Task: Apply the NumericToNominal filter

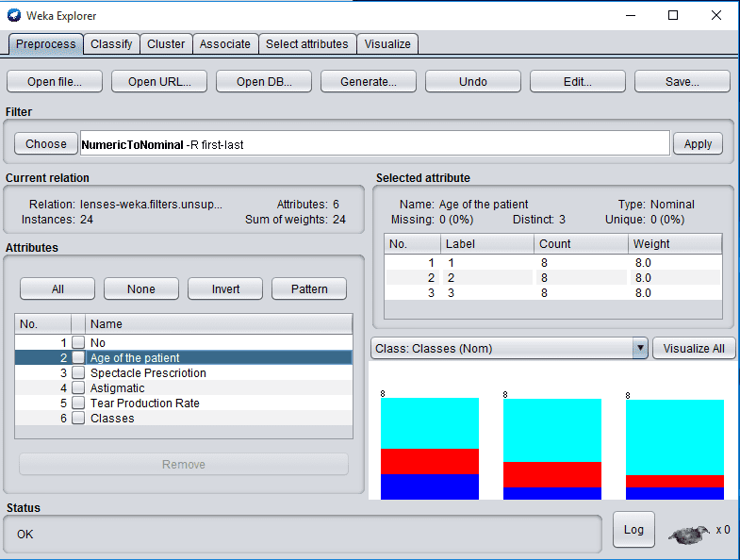Action: coord(698,143)
